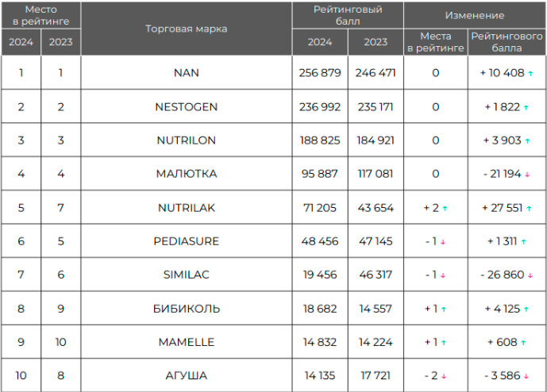547x392 pixels.
Task: Click the red arrow beside -2 in АГУША row
Action: coord(444,376)
